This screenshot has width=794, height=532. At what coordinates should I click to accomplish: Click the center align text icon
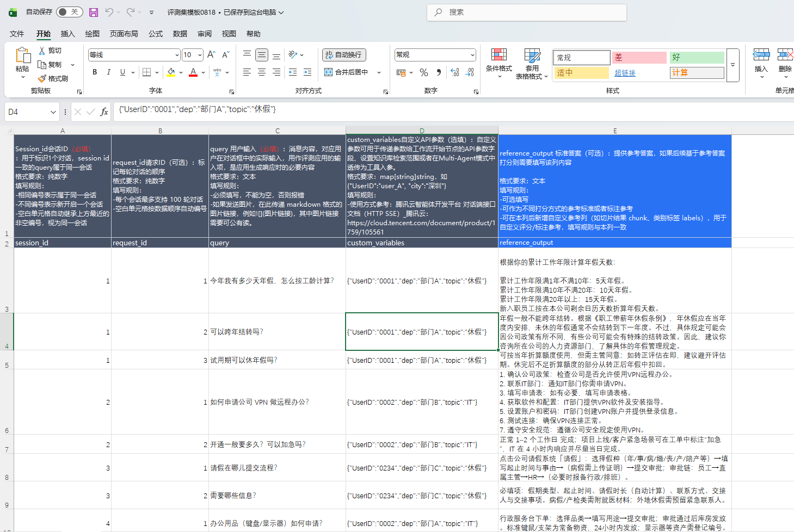262,72
